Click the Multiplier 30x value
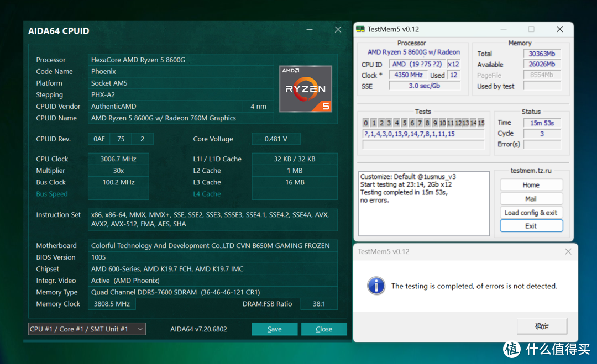The height and width of the screenshot is (364, 597). (118, 170)
